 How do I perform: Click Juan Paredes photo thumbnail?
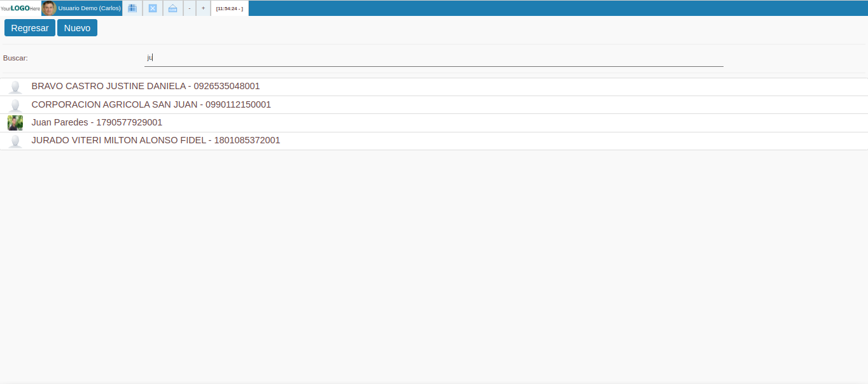click(15, 123)
